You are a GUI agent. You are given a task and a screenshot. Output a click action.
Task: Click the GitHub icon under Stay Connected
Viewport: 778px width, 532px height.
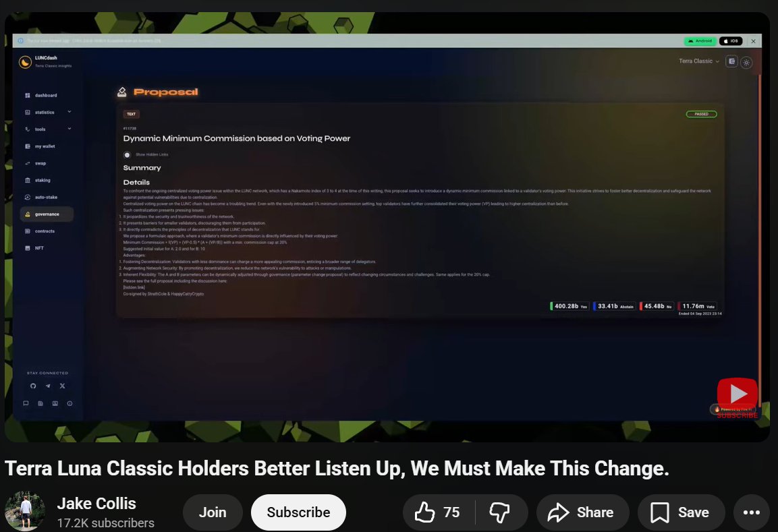(x=33, y=386)
